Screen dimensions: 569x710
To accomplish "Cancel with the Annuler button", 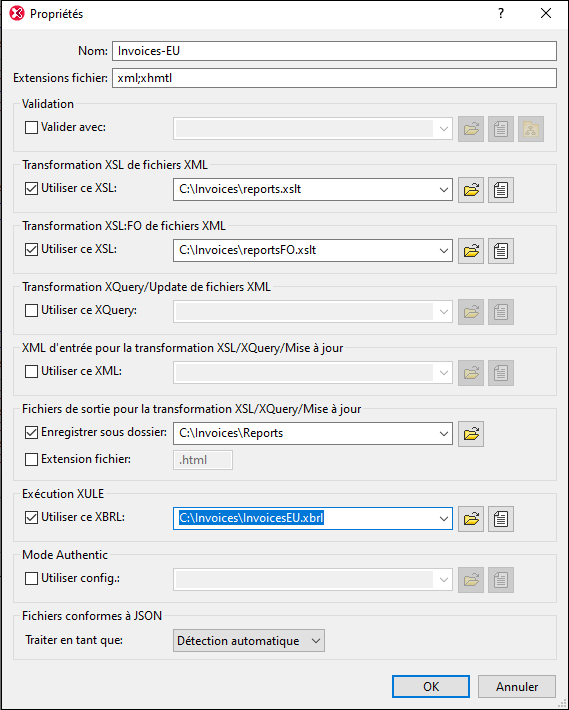I will coord(516,687).
